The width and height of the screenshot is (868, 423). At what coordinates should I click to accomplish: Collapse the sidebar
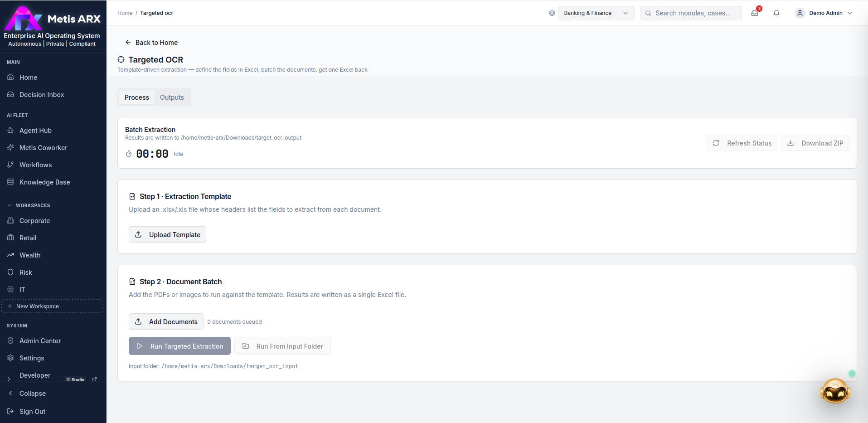(x=53, y=394)
